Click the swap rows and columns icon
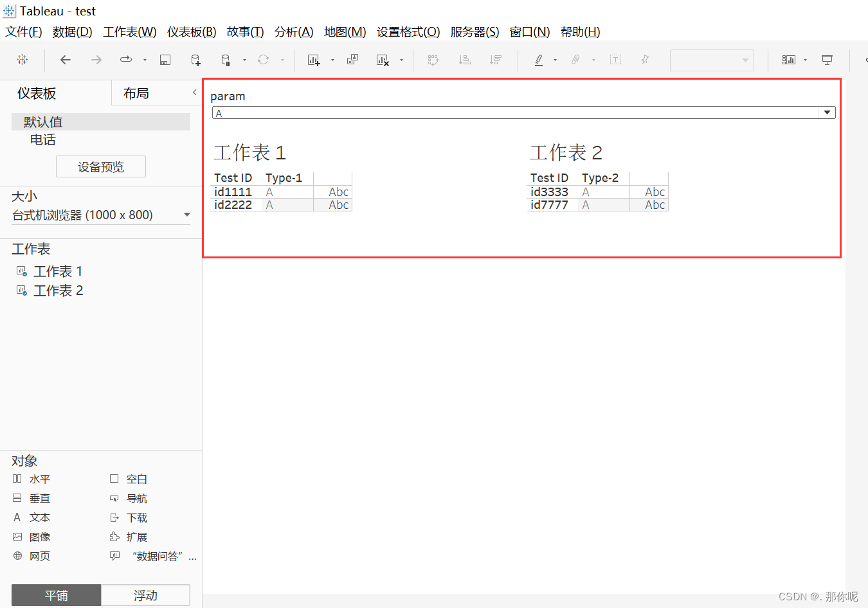The width and height of the screenshot is (868, 608). 433,60
